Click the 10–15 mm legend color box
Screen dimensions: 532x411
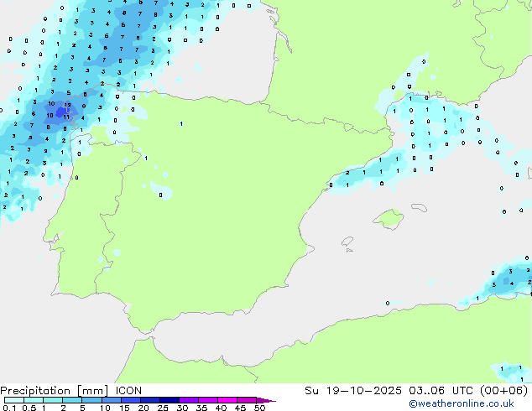112,400
